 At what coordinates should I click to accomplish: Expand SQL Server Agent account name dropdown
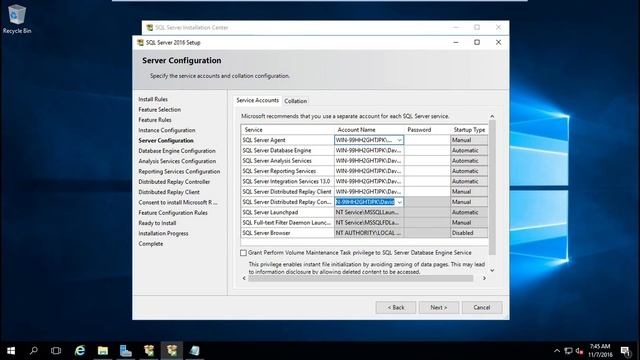coord(399,140)
